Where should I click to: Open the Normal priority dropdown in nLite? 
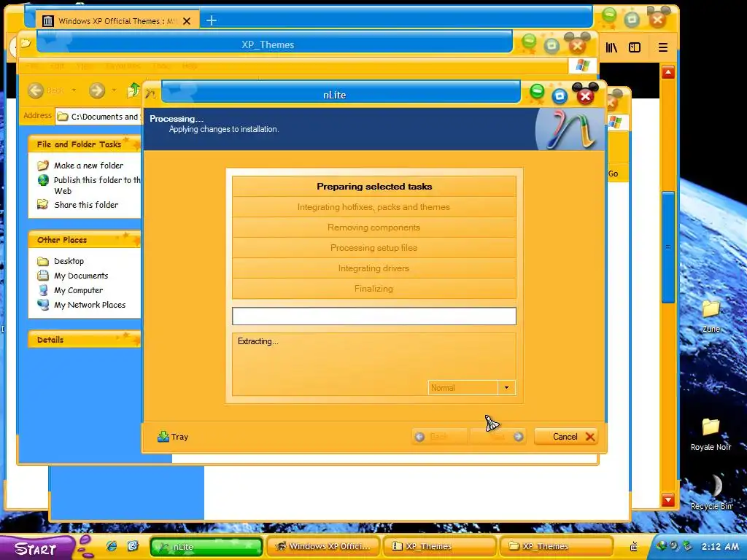pyautogui.click(x=506, y=388)
